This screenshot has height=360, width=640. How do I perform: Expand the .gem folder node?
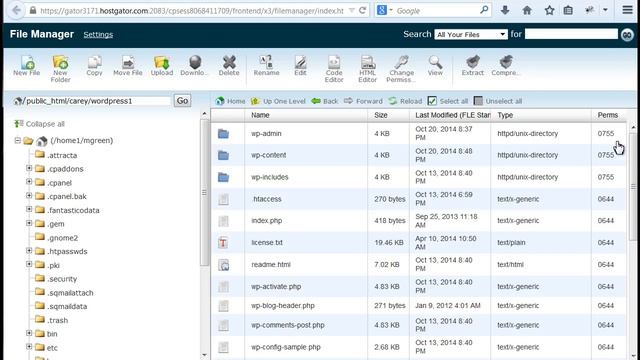29,223
